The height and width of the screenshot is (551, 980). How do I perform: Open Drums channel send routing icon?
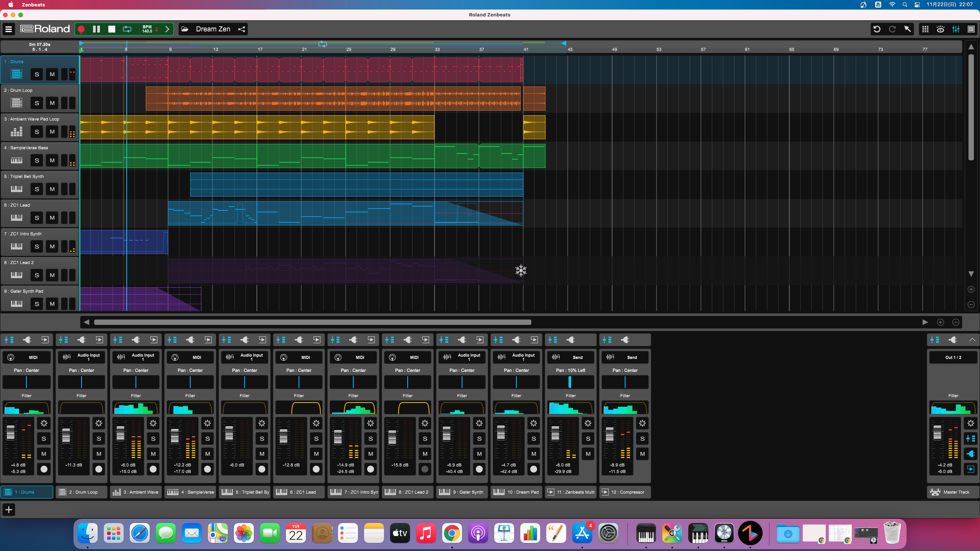tap(45, 340)
